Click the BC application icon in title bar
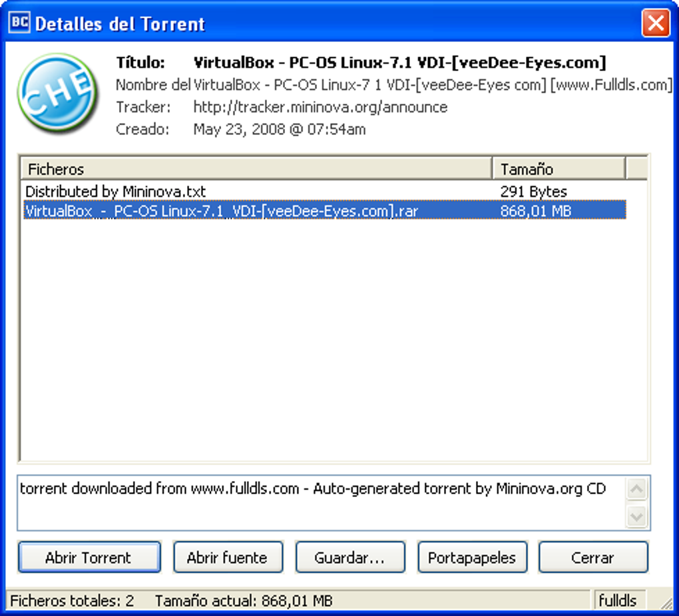Screen dimensions: 679x616 (x=19, y=22)
